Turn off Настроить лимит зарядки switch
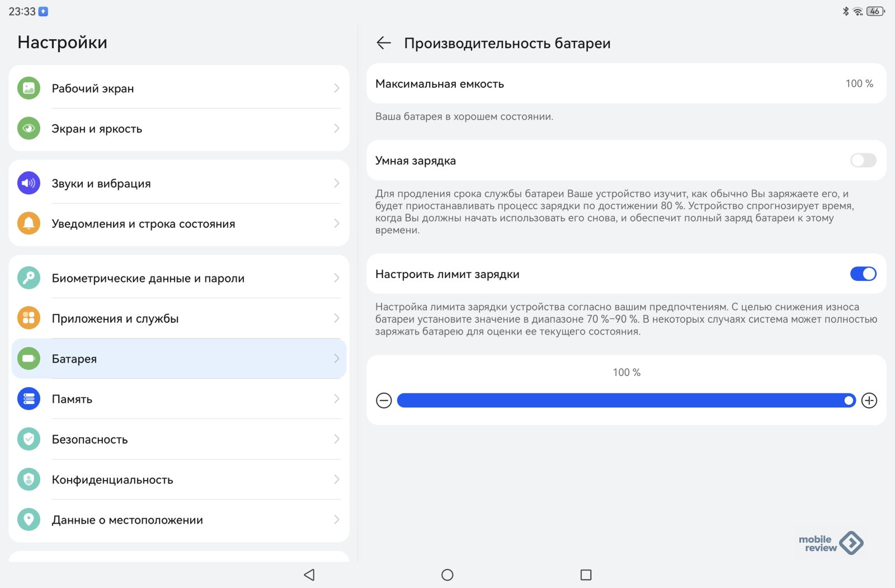Screen dimensions: 895x588 tap(863, 274)
